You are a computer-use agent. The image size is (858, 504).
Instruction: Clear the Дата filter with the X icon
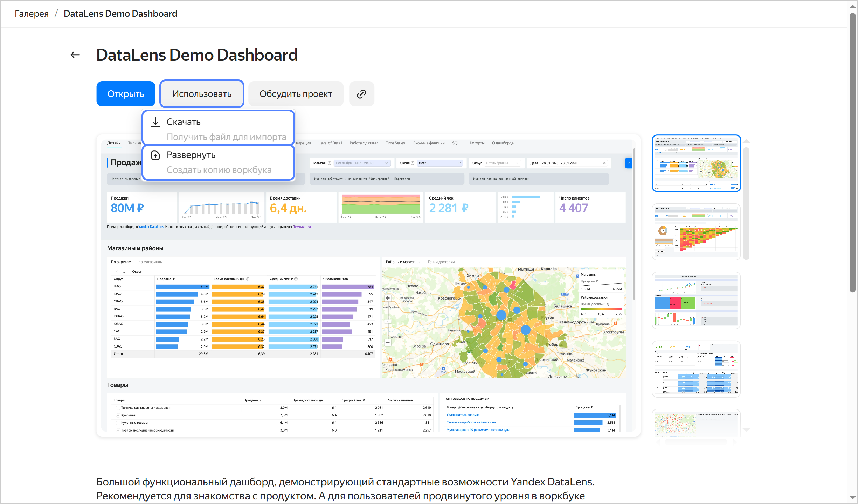point(604,163)
